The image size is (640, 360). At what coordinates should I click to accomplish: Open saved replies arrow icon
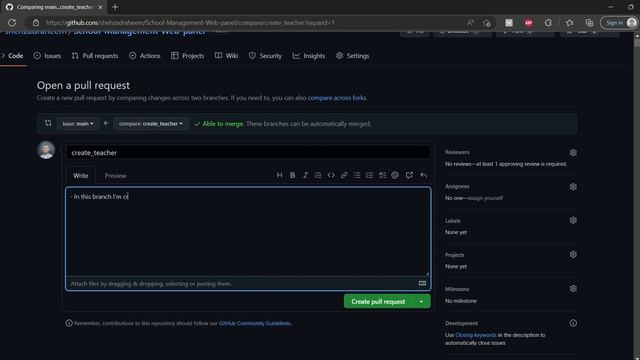(x=424, y=175)
